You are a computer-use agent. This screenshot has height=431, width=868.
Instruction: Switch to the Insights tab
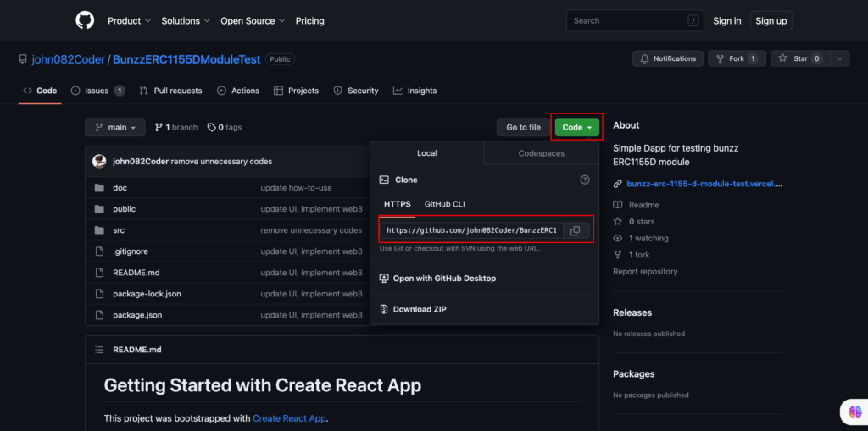415,91
